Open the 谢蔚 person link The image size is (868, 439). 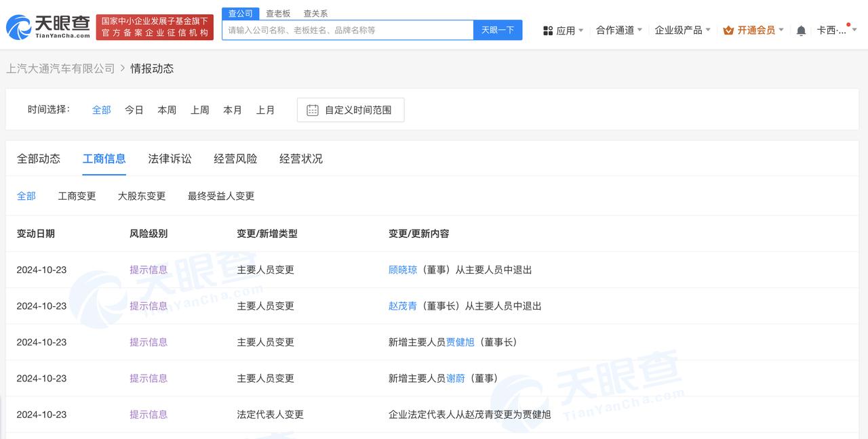click(456, 379)
